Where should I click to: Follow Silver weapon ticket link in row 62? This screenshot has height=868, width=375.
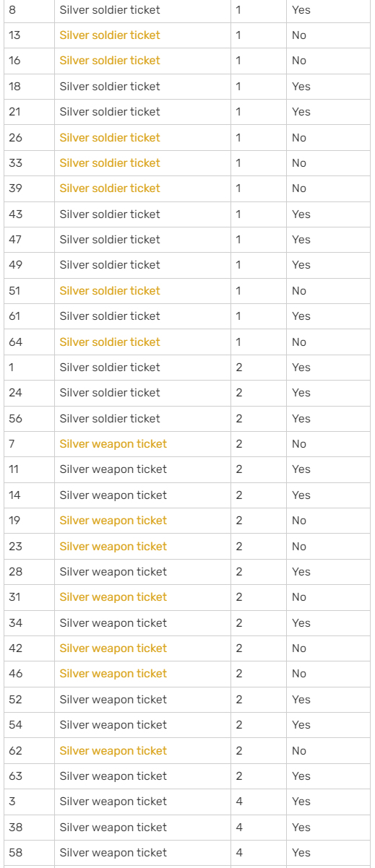pyautogui.click(x=113, y=751)
